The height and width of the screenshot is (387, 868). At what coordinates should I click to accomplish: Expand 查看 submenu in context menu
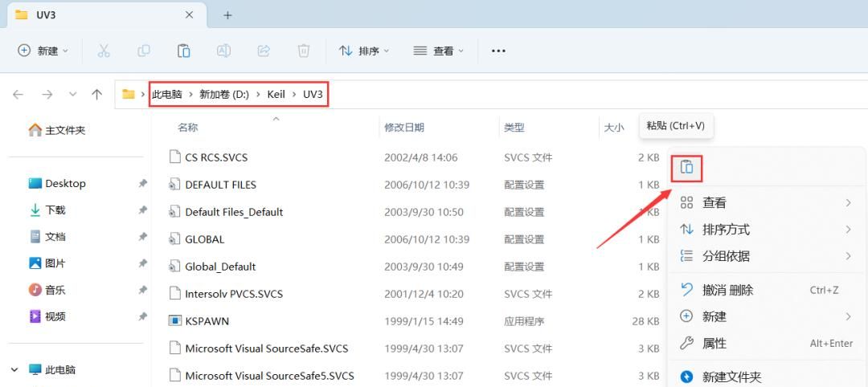coord(766,203)
